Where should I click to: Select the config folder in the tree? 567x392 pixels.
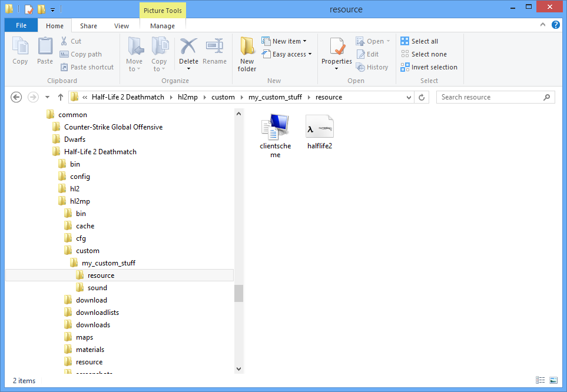tap(74, 177)
